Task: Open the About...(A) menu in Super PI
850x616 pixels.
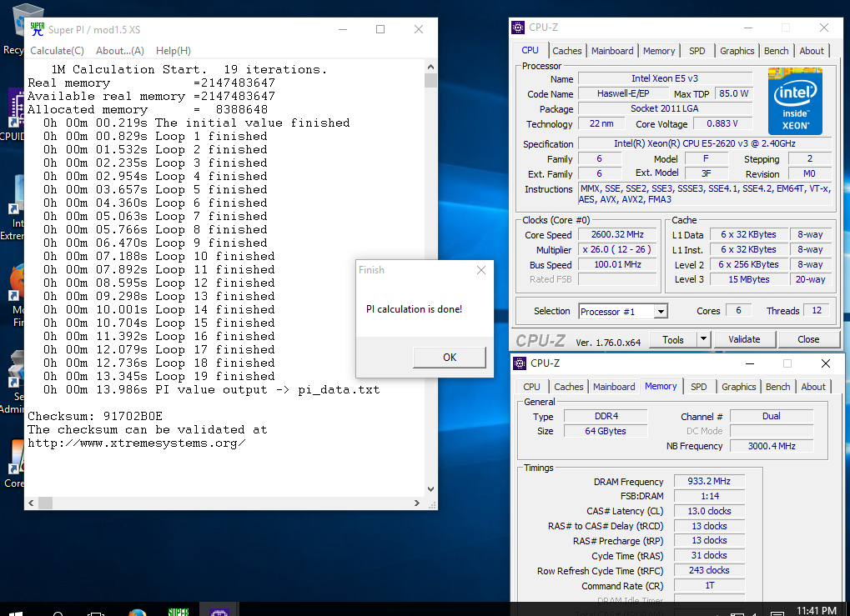Action: [x=120, y=50]
